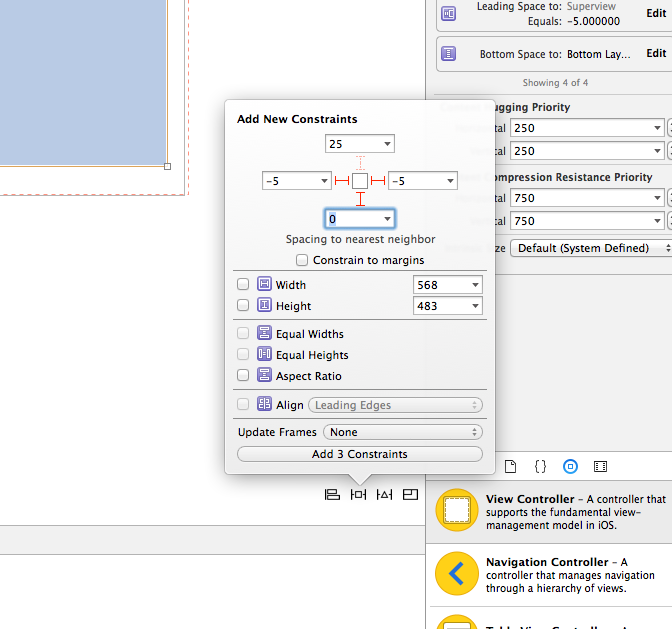Check the Equal Heights checkbox

[x=243, y=354]
